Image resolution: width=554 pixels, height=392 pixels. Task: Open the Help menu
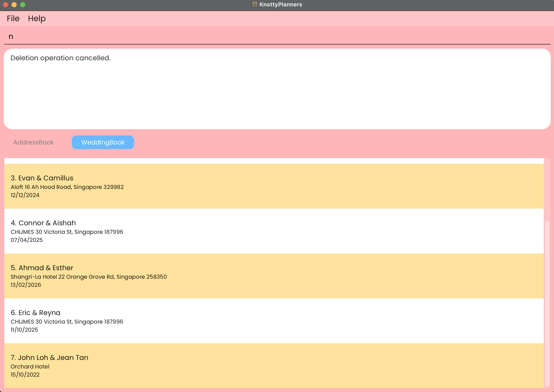coord(37,18)
